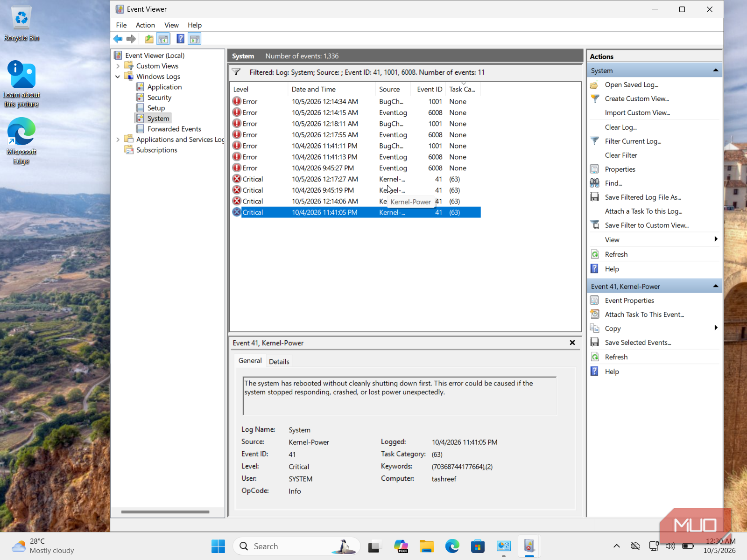Click Save Filter to Custom View icon
This screenshot has width=747, height=560.
coord(594,225)
